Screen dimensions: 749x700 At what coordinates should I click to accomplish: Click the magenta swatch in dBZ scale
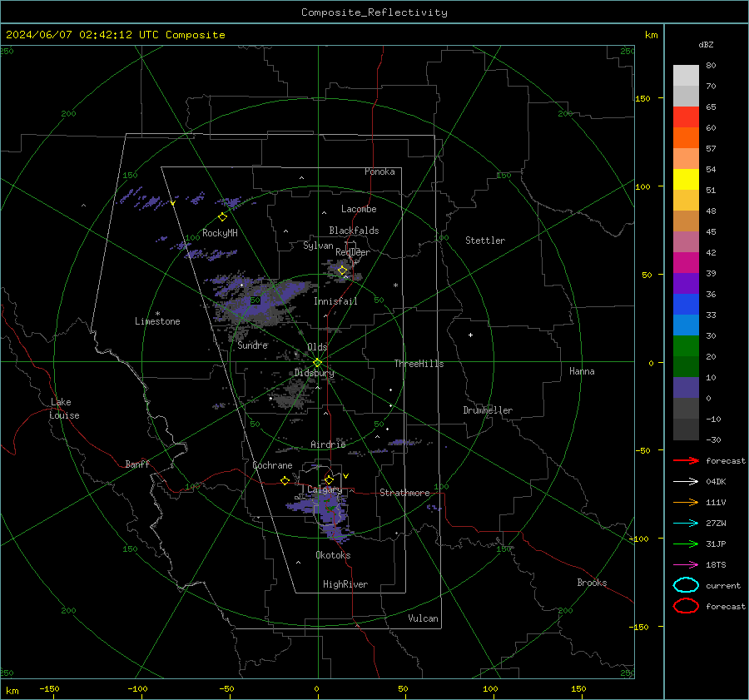click(686, 263)
